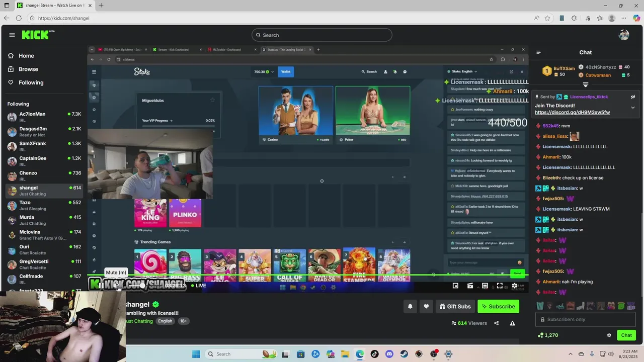The width and height of the screenshot is (644, 362).
Task: Subscribe to shangel
Action: (498, 306)
